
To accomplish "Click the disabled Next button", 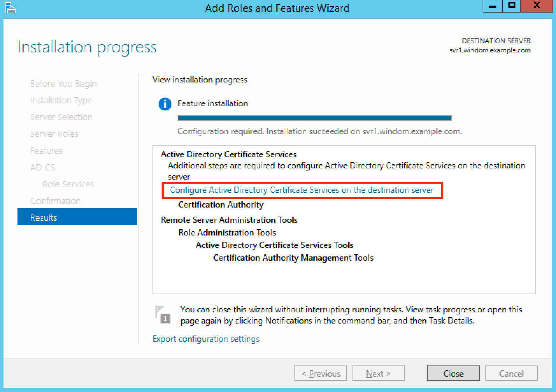I will click(378, 373).
